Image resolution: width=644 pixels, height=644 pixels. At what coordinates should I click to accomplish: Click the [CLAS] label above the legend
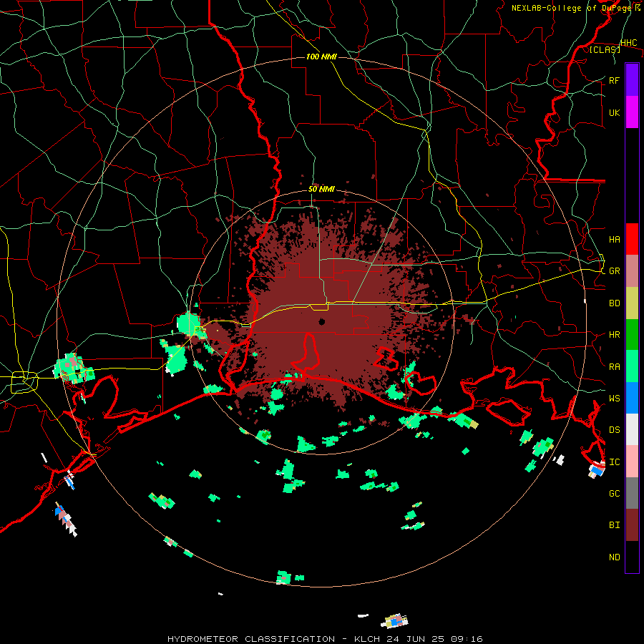[605, 50]
